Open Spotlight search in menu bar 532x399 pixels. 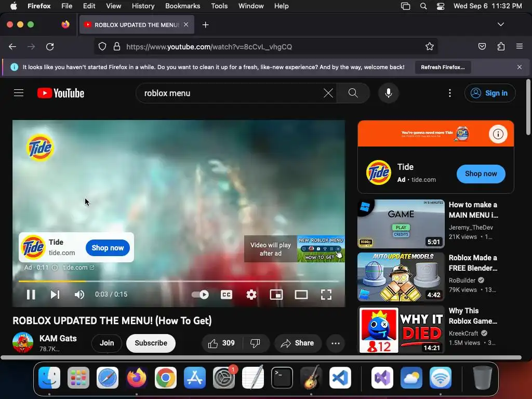point(423,6)
